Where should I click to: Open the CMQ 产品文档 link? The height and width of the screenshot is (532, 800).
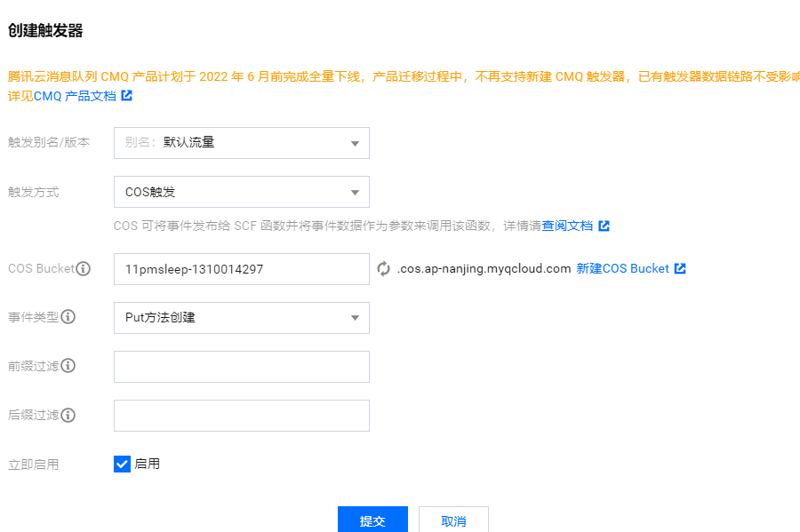(75, 96)
